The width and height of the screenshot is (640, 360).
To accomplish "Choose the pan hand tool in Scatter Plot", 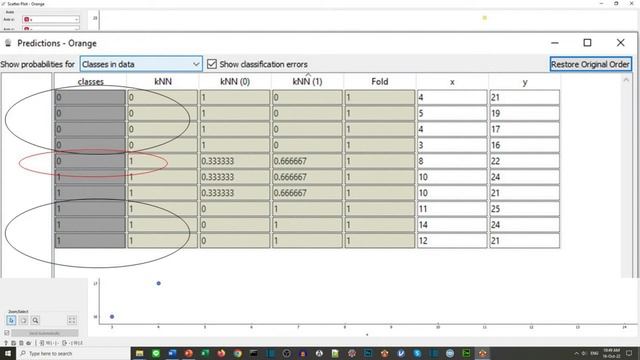I will (23, 320).
